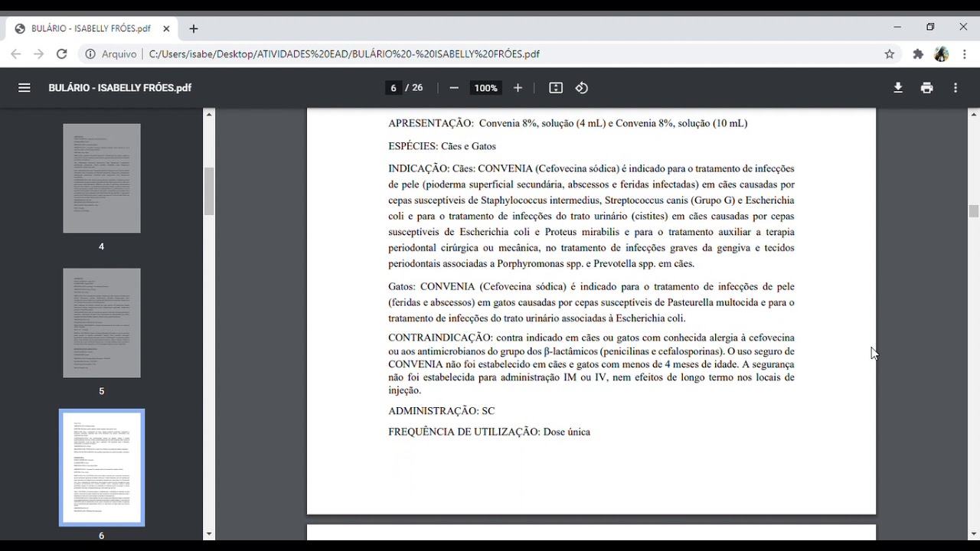Open the page 4 thumbnail
Screen dimensions: 980x551
102,178
